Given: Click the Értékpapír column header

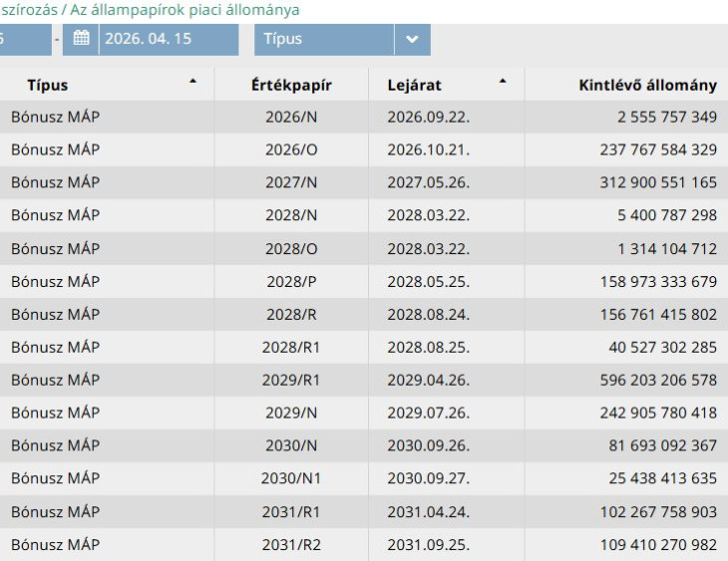Looking at the screenshot, I should pyautogui.click(x=291, y=86).
